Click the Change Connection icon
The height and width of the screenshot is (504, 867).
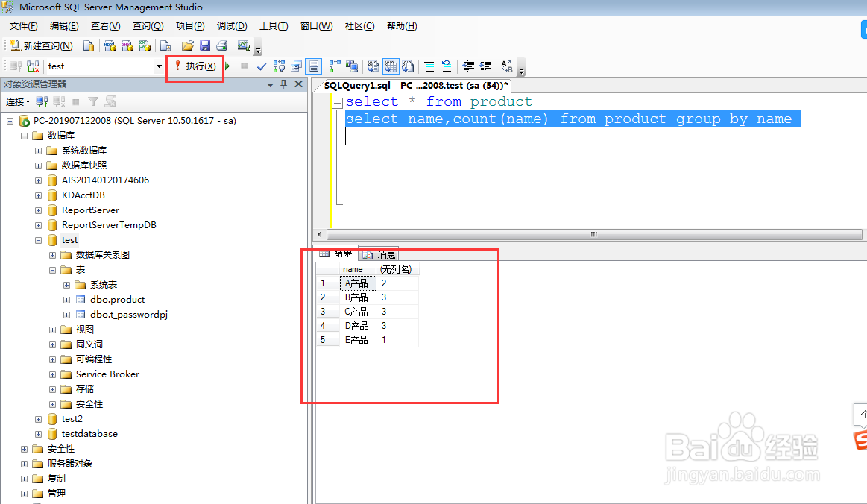(x=33, y=66)
